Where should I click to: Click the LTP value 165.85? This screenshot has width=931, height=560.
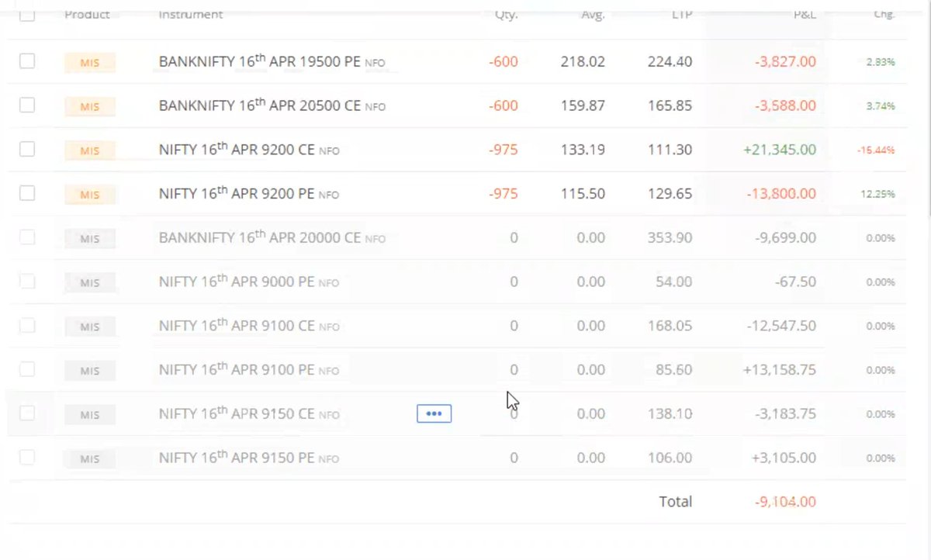pos(670,105)
